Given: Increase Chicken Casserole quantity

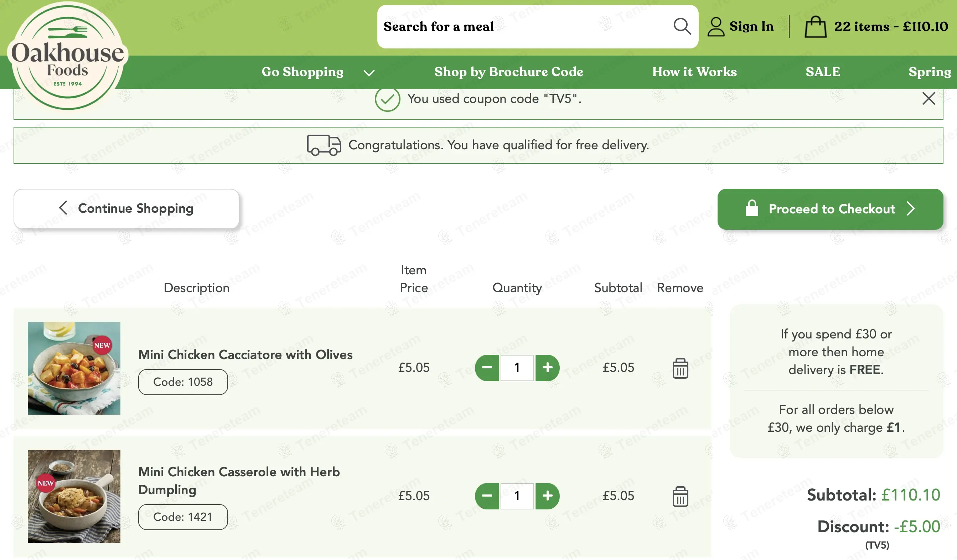Looking at the screenshot, I should (547, 496).
